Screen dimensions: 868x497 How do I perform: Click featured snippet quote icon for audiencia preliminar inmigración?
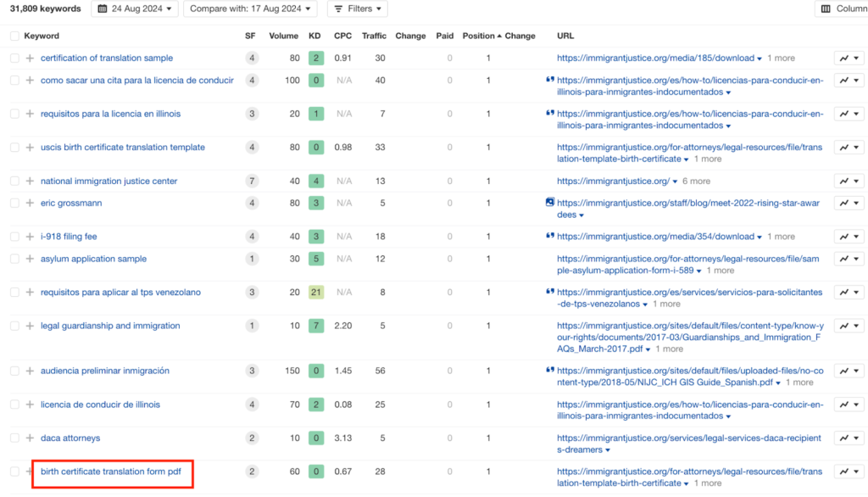tap(550, 371)
